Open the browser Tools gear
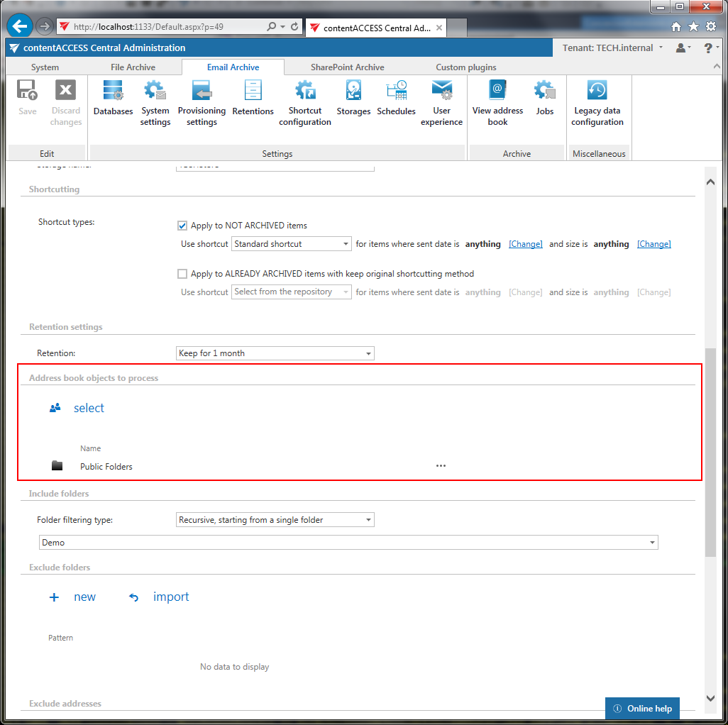This screenshot has width=728, height=725. tap(711, 26)
